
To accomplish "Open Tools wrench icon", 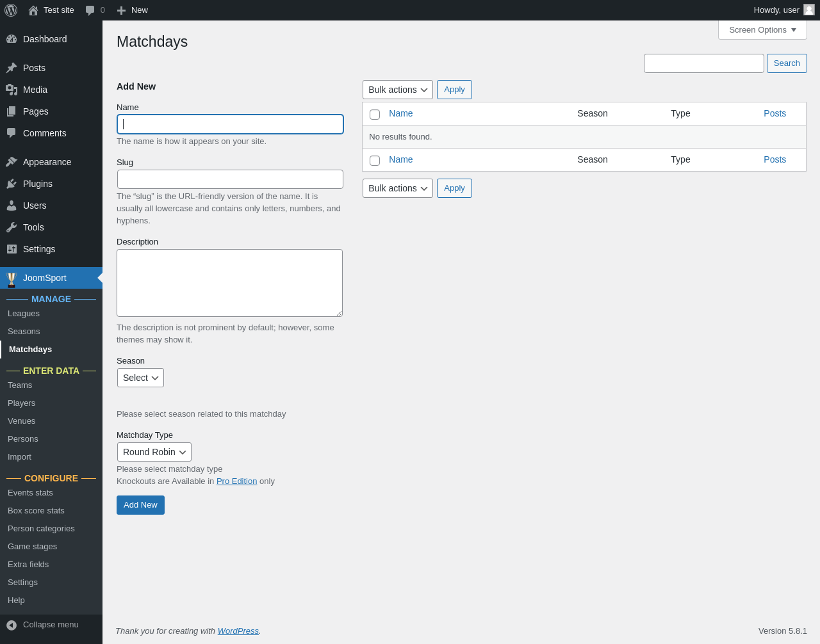I will [12, 227].
